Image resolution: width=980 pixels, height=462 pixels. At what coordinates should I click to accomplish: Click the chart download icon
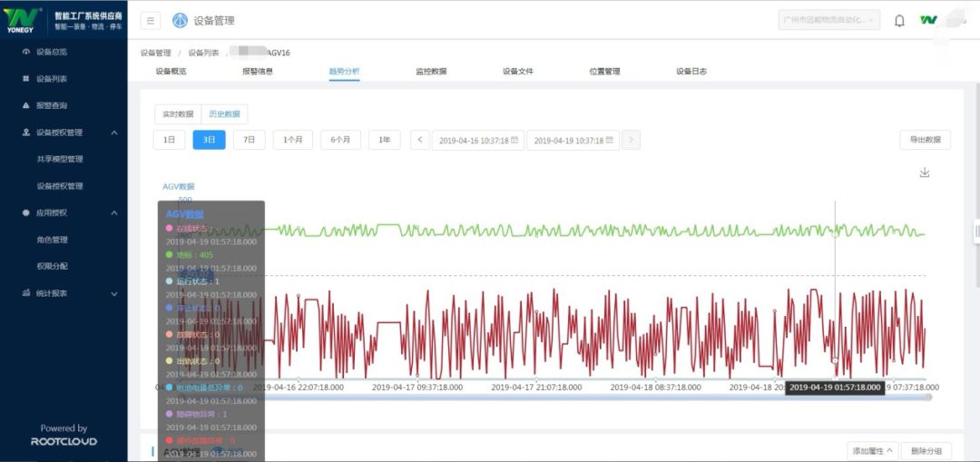925,172
